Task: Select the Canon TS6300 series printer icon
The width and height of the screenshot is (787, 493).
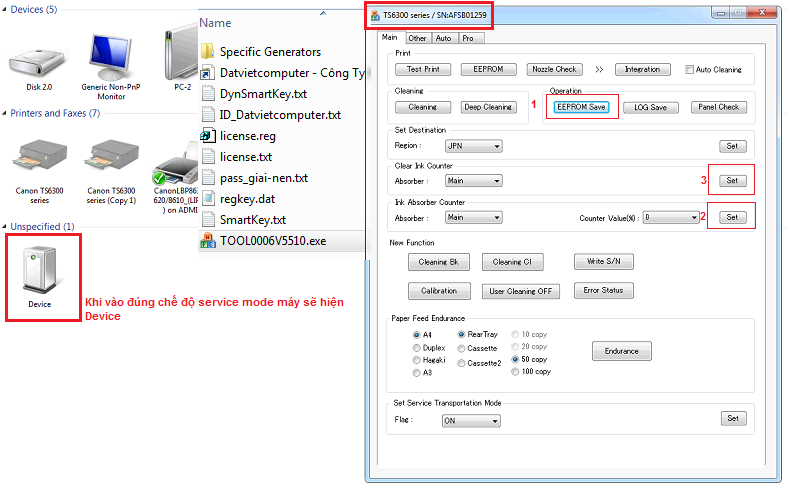Action: click(40, 154)
